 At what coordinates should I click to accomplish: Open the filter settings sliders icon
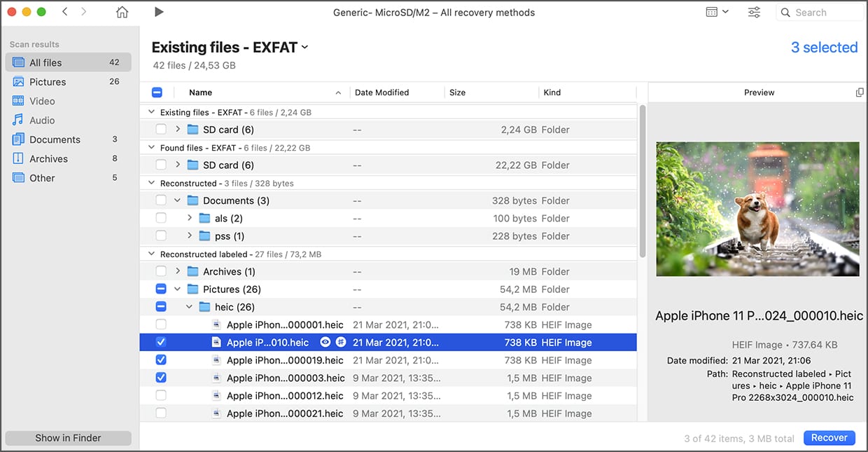click(754, 12)
